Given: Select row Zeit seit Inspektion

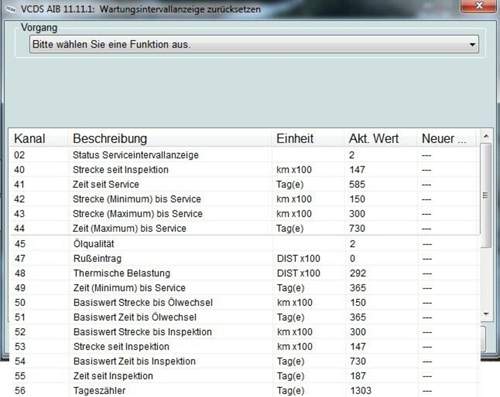Looking at the screenshot, I should [245, 376].
